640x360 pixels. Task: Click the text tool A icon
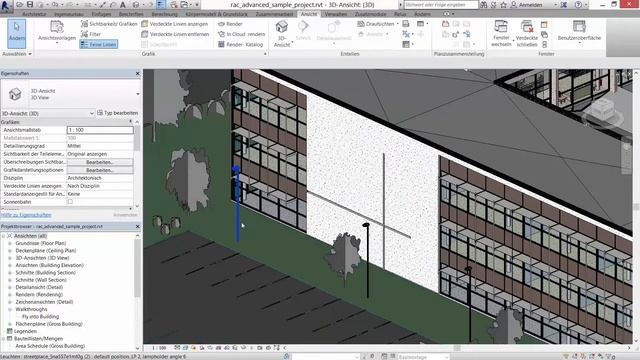tap(122, 5)
